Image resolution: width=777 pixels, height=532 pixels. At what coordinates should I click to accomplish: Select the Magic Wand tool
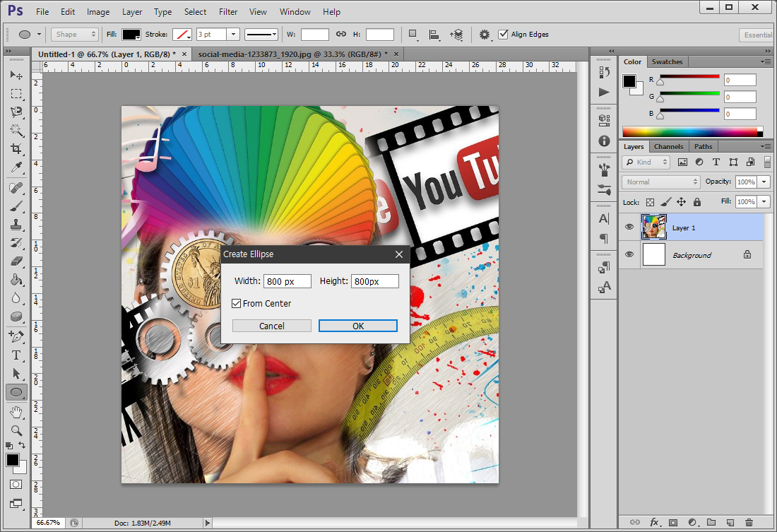[x=16, y=130]
